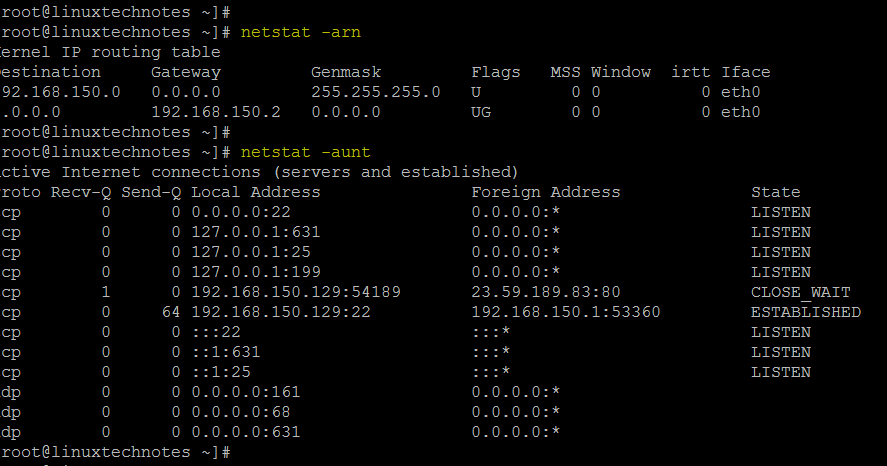Click the ESTABLISHED state entry
The width and height of the screenshot is (887, 466).
(x=806, y=312)
